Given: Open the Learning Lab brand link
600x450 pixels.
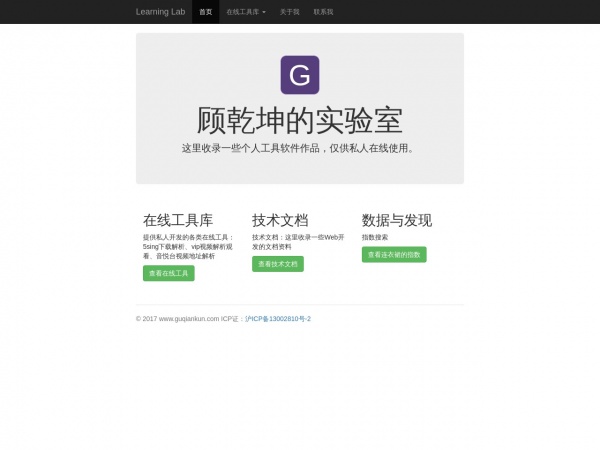Looking at the screenshot, I should pyautogui.click(x=160, y=12).
